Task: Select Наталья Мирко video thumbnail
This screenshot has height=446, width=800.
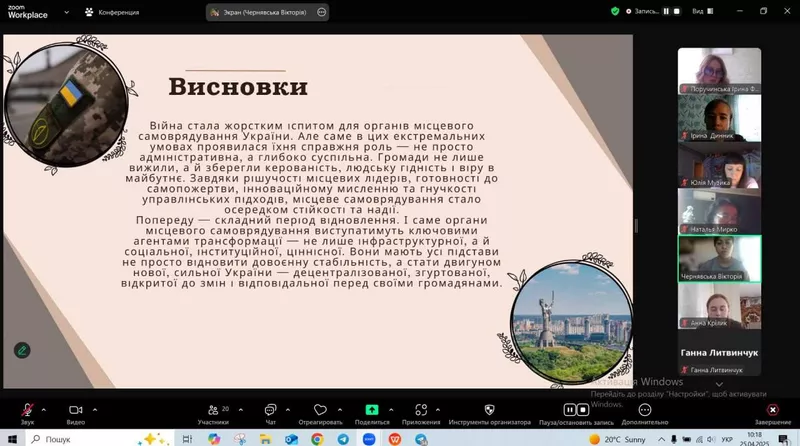Action: click(x=719, y=212)
